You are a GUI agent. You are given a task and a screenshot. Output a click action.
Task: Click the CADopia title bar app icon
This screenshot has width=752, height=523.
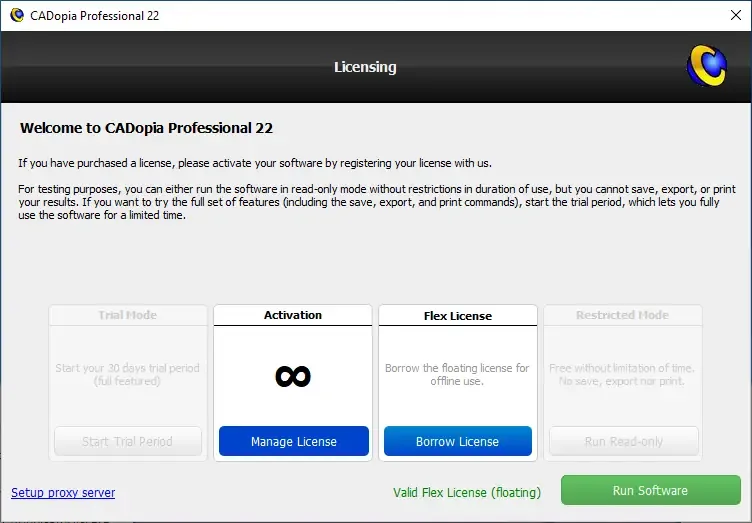(17, 15)
